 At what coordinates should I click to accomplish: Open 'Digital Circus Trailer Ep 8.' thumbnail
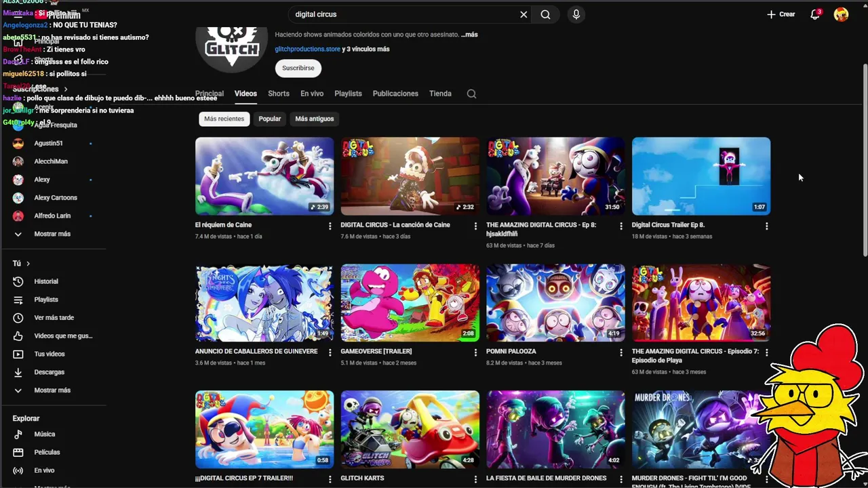[701, 176]
